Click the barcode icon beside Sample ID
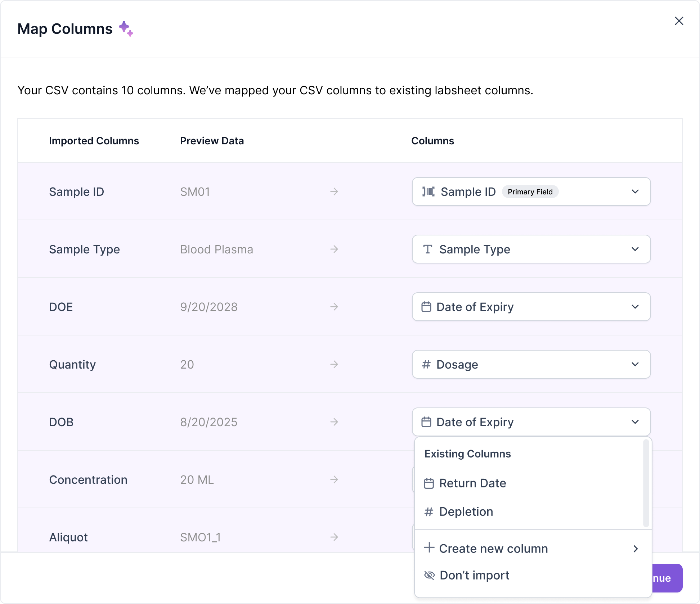 click(428, 191)
